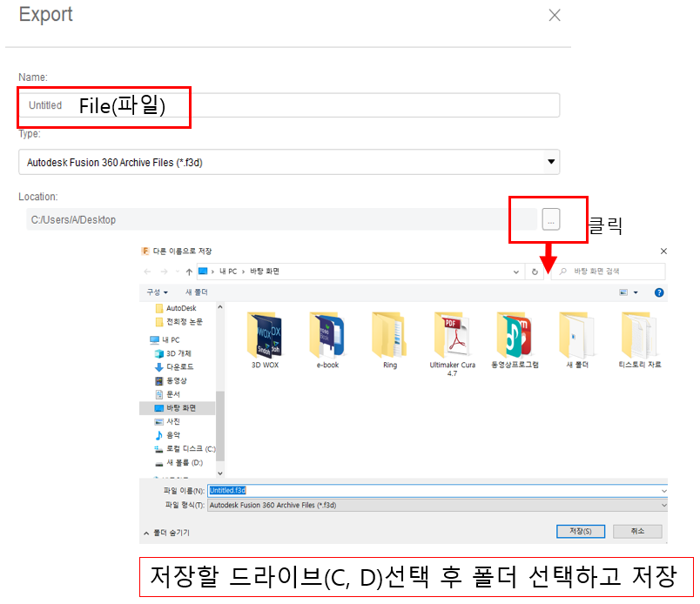The height and width of the screenshot is (604, 700).
Task: Select 바탕 화면 in the sidebar
Action: pos(178,408)
